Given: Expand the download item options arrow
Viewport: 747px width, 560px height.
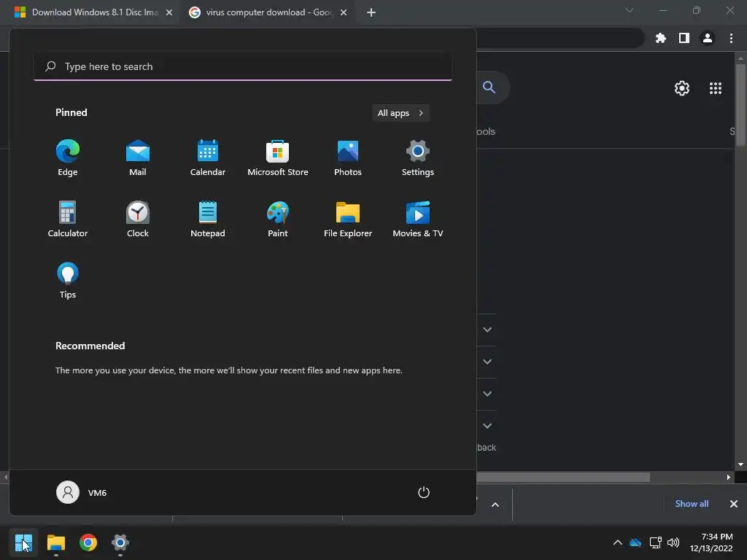Looking at the screenshot, I should tap(495, 505).
